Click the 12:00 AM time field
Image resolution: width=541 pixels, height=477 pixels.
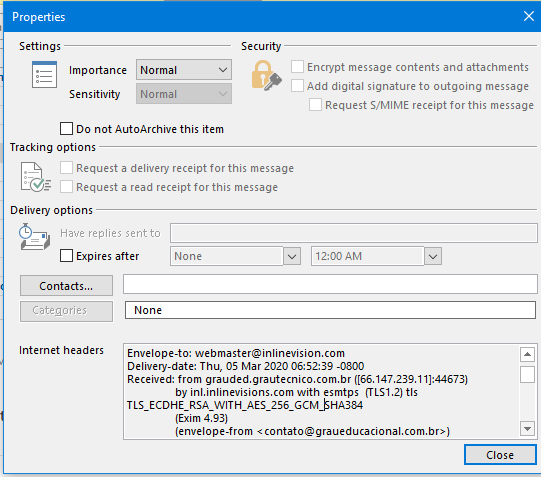pyautogui.click(x=368, y=256)
